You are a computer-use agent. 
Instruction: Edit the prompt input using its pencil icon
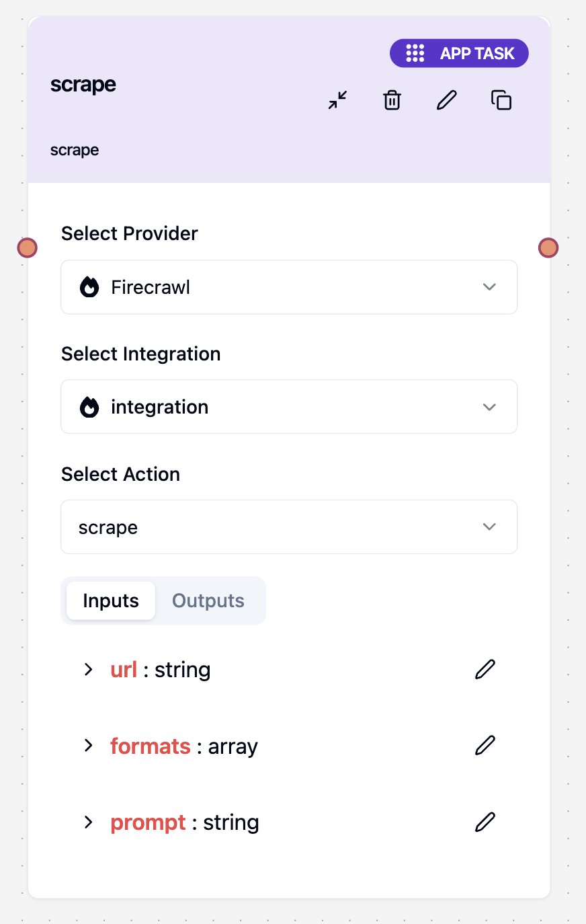coord(485,822)
